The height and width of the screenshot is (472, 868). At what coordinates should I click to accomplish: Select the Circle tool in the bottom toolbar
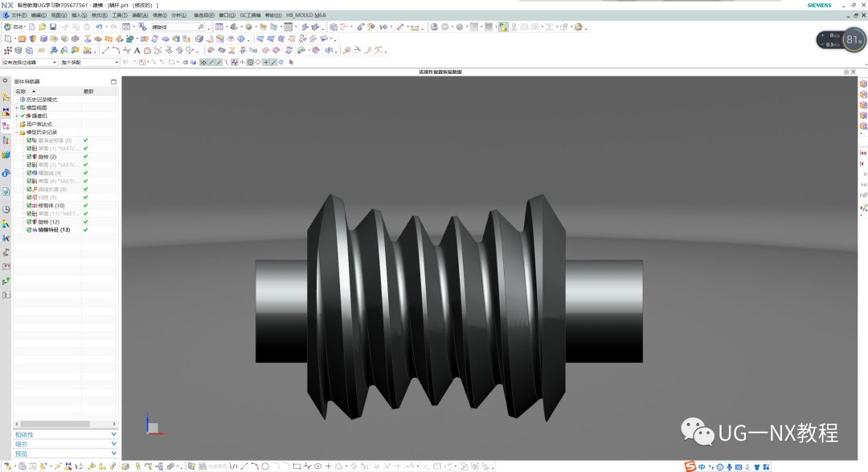coord(265,466)
